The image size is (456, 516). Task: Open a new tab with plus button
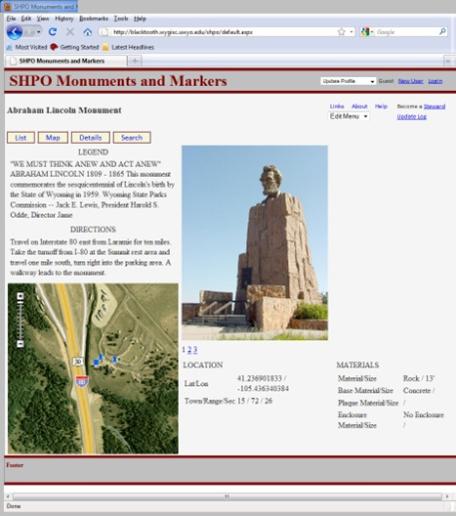(135, 61)
